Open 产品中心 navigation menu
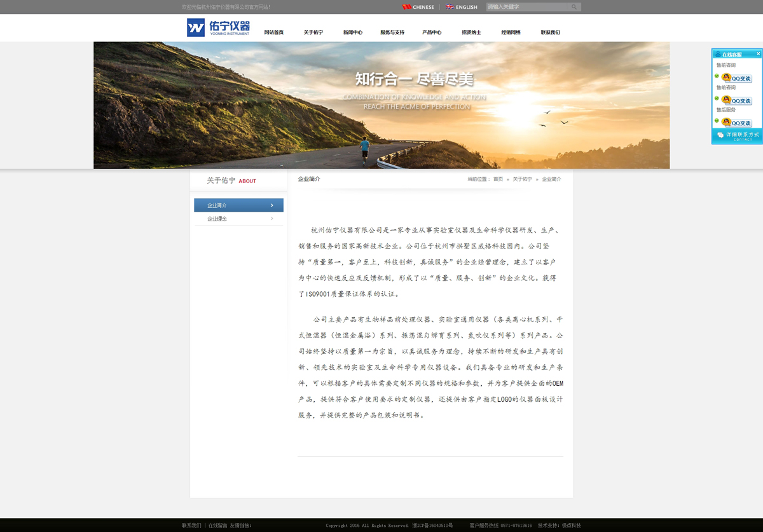Viewport: 763px width, 532px height. coord(432,32)
